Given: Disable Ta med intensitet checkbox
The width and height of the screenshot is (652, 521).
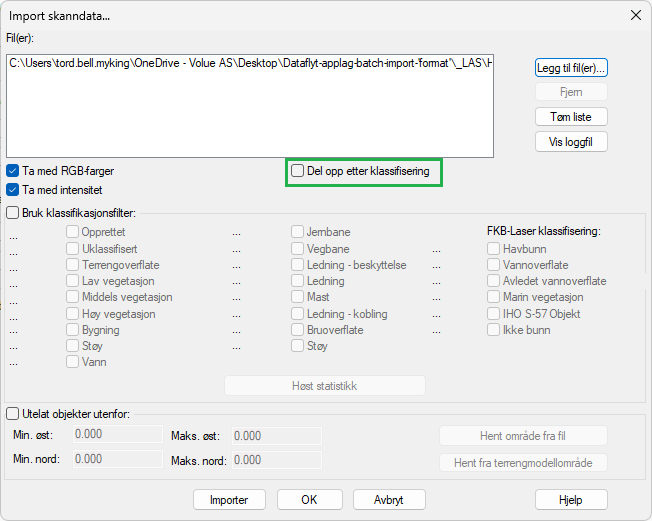Looking at the screenshot, I should (x=14, y=189).
